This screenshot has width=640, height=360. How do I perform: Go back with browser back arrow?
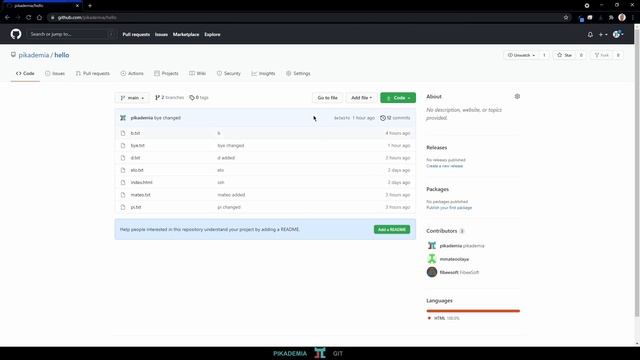coord(7,18)
